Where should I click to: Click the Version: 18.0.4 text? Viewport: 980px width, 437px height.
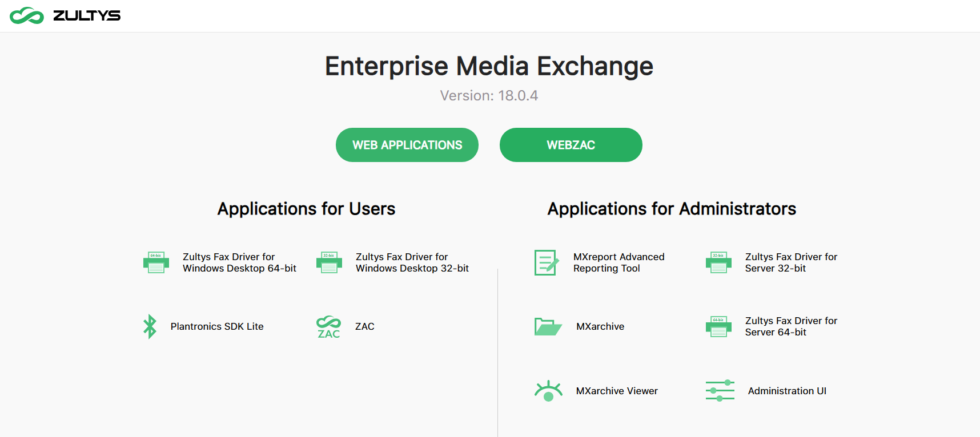click(489, 95)
